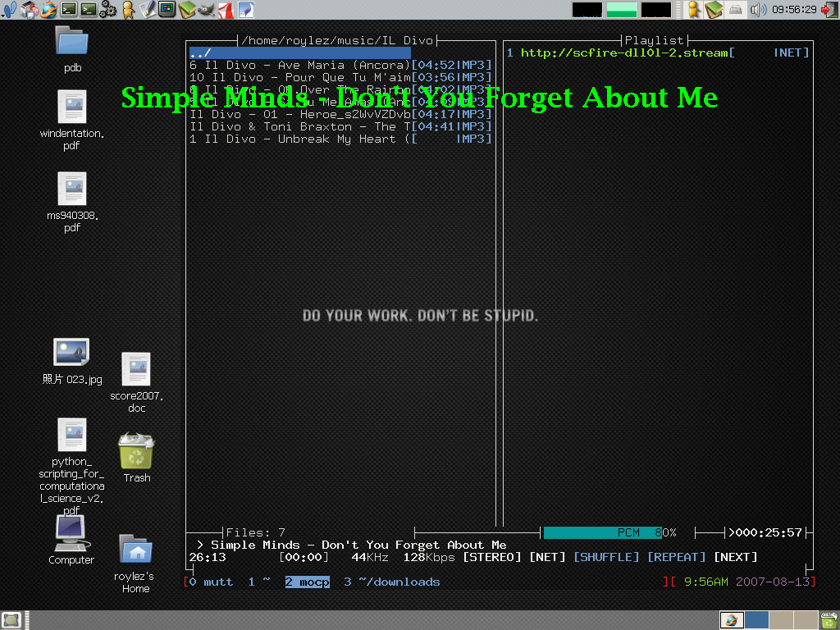840x630 pixels.
Task: Select the 照片 023.jpg image file
Action: tap(72, 361)
